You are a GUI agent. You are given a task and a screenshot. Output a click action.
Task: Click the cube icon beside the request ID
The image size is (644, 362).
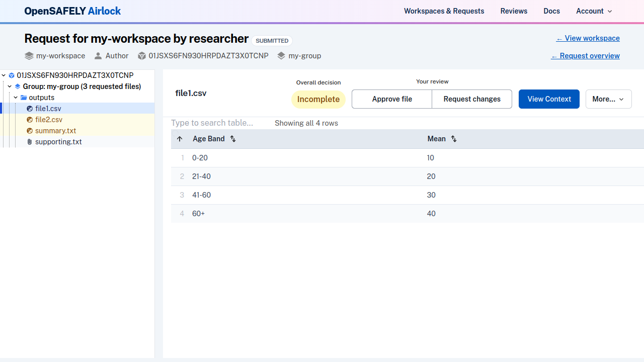click(x=142, y=56)
